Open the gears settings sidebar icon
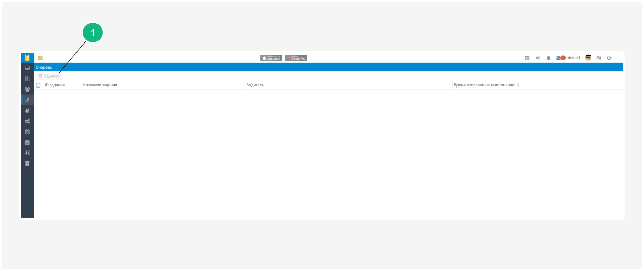The height and width of the screenshot is (271, 644). 27,121
